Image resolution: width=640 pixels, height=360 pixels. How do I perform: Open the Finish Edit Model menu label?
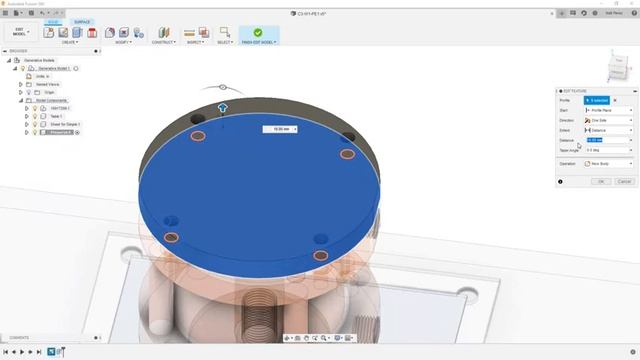coord(259,42)
